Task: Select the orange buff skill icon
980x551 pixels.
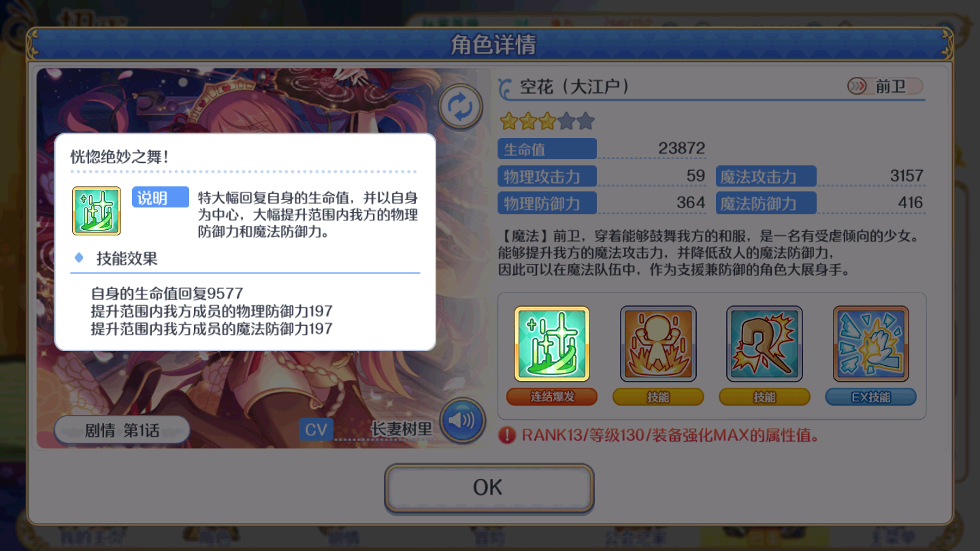Action: click(x=658, y=344)
